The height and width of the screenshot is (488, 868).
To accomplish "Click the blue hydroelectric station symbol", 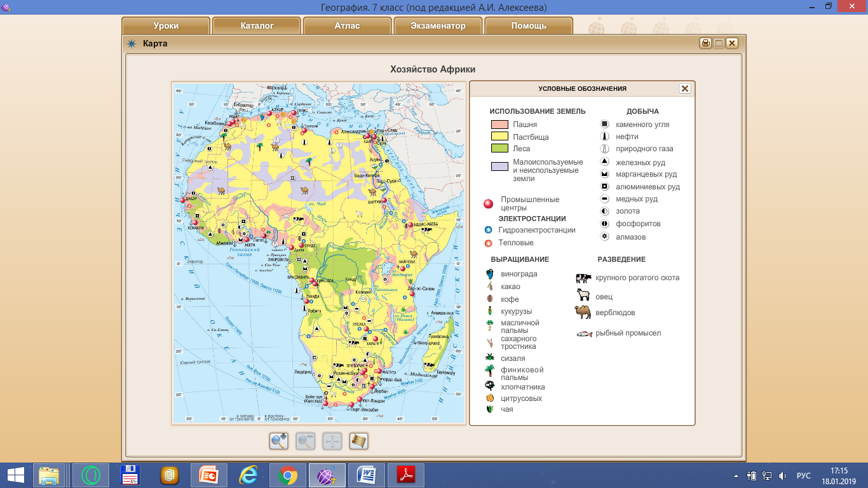I will [x=488, y=230].
